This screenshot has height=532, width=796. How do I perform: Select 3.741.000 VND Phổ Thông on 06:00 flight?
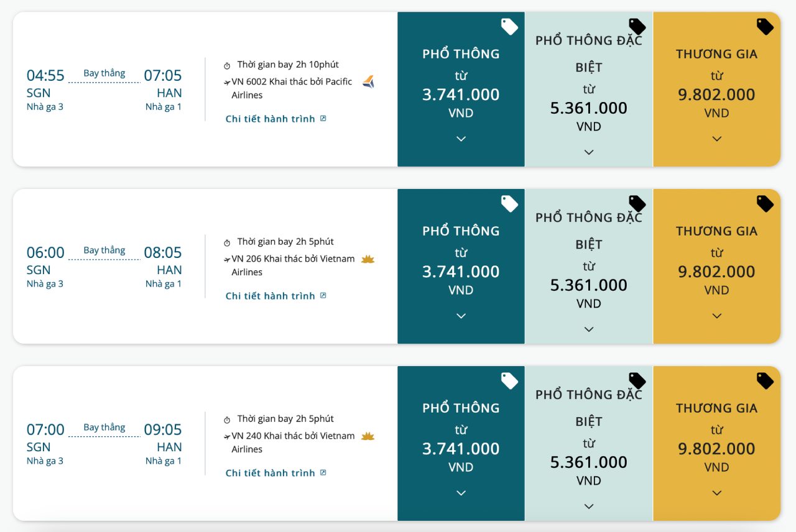[461, 272]
